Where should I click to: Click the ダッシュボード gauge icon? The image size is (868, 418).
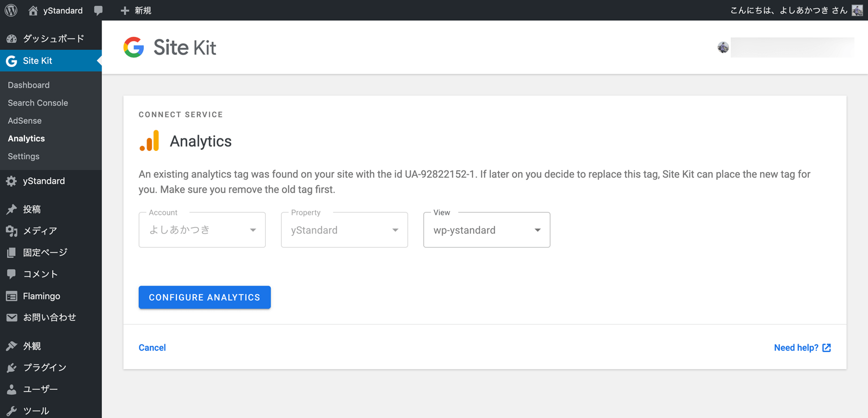click(11, 39)
